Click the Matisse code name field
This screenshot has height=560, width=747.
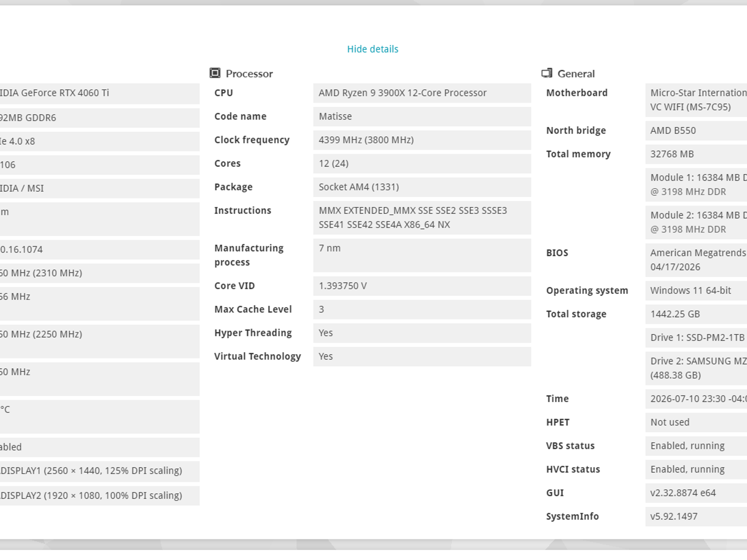[422, 117]
